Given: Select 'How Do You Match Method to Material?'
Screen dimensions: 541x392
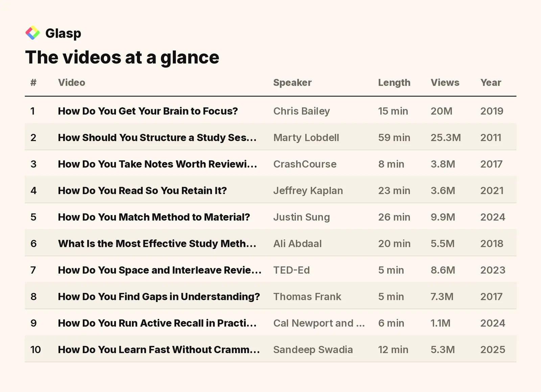Looking at the screenshot, I should (154, 217).
